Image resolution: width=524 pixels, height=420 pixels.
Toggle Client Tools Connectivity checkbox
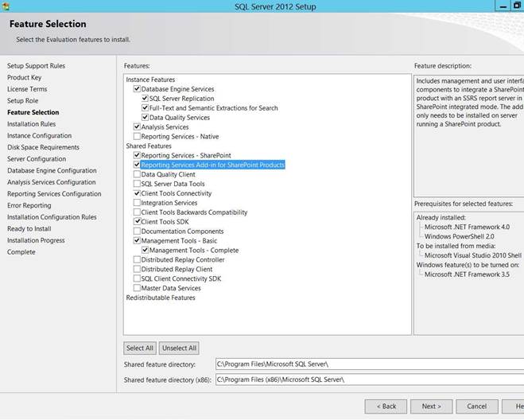[137, 193]
